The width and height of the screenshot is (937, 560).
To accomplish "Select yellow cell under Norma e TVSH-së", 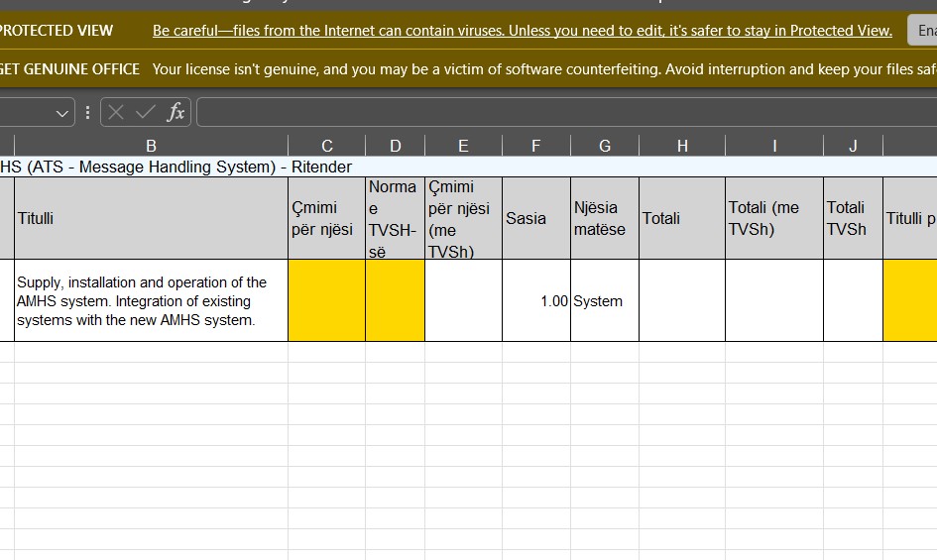I will click(x=395, y=300).
